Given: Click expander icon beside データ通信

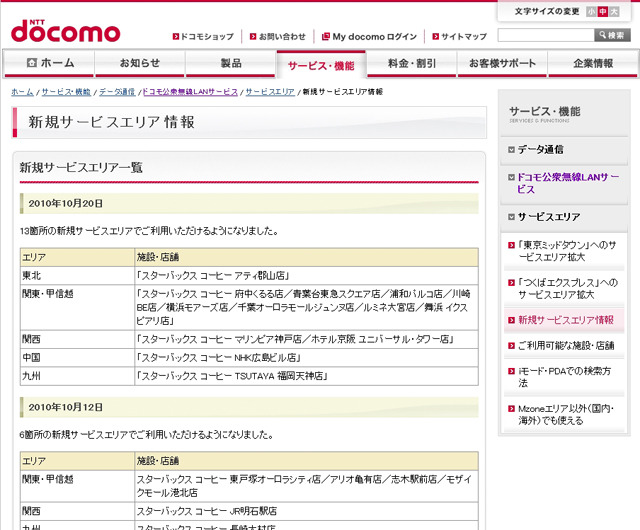Looking at the screenshot, I should pos(511,150).
